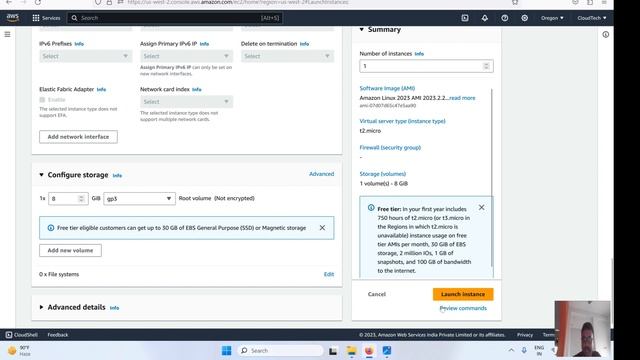Screen dimensions: 640x360
Task: Open the Network card index dropdown
Action: pos(187,102)
